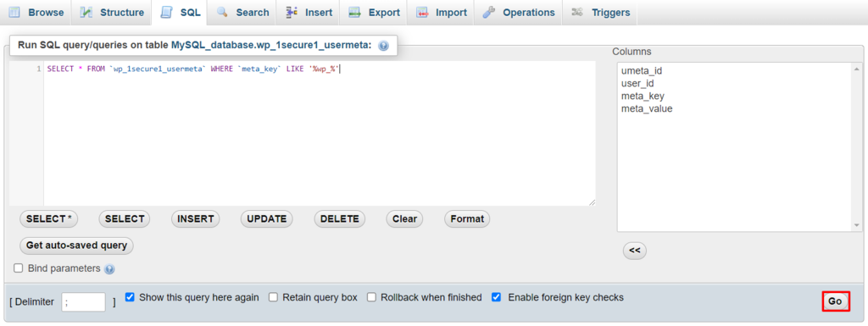Enable Rollback when finished option
Screen dimensions: 868x326
(371, 297)
